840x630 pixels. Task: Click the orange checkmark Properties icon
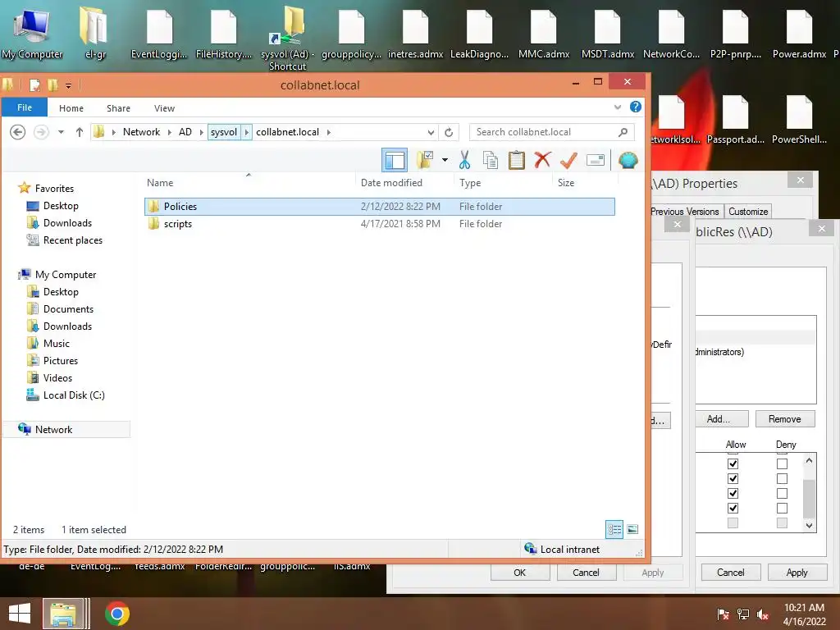(x=568, y=160)
